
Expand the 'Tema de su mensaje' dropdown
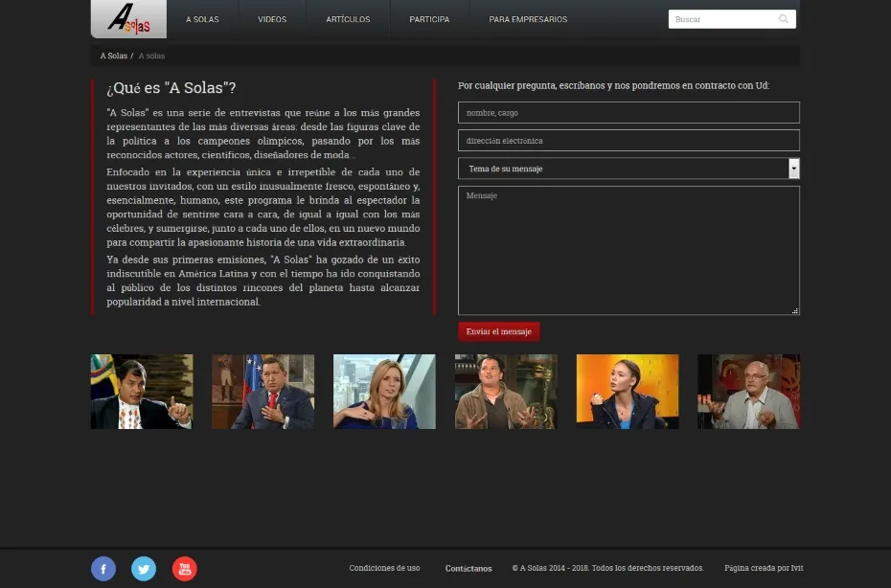point(793,169)
